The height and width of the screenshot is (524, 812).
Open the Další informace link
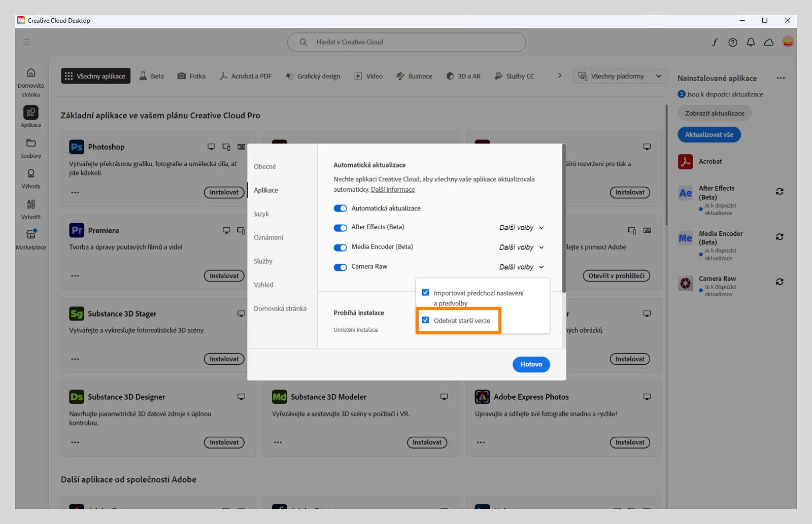click(x=393, y=189)
